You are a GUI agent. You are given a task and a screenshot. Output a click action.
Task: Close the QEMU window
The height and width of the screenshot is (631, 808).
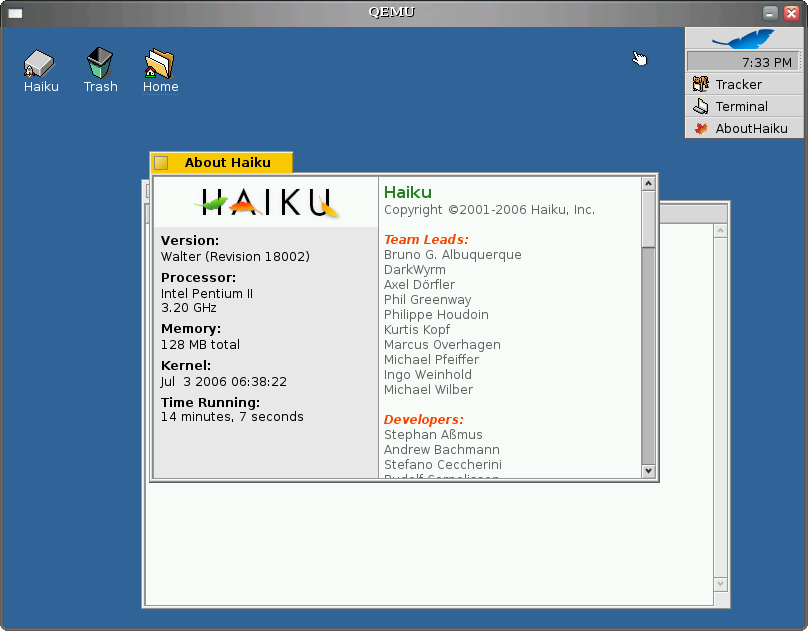pyautogui.click(x=791, y=13)
